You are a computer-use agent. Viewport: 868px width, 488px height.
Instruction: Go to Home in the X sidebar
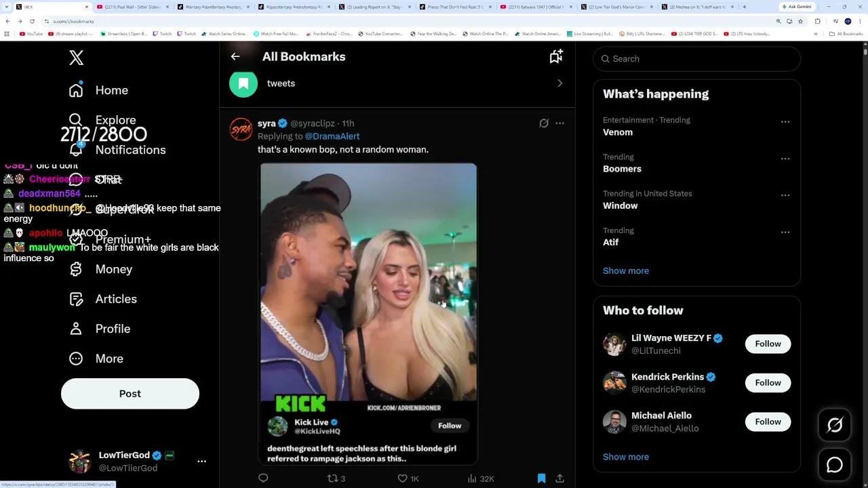click(98, 90)
